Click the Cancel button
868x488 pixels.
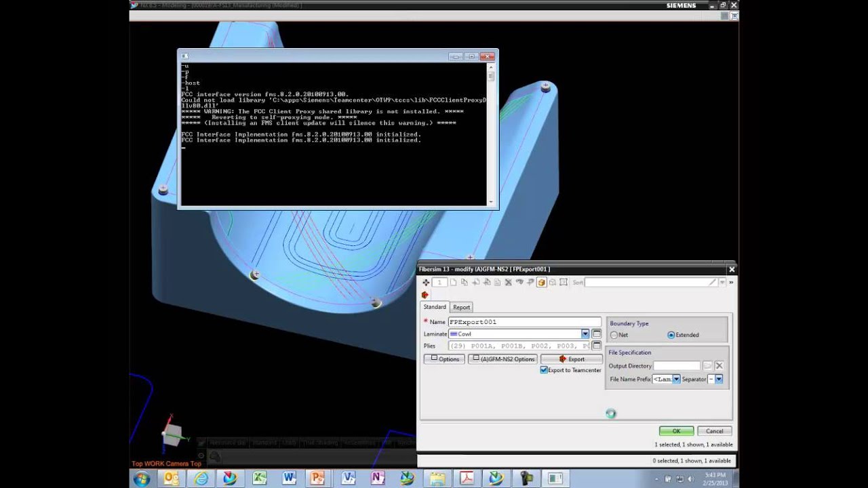(714, 431)
